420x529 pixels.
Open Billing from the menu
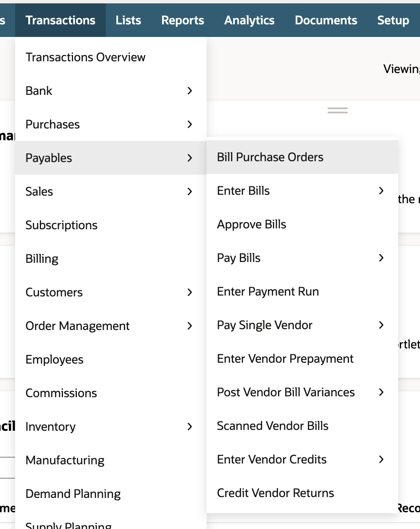point(111,259)
